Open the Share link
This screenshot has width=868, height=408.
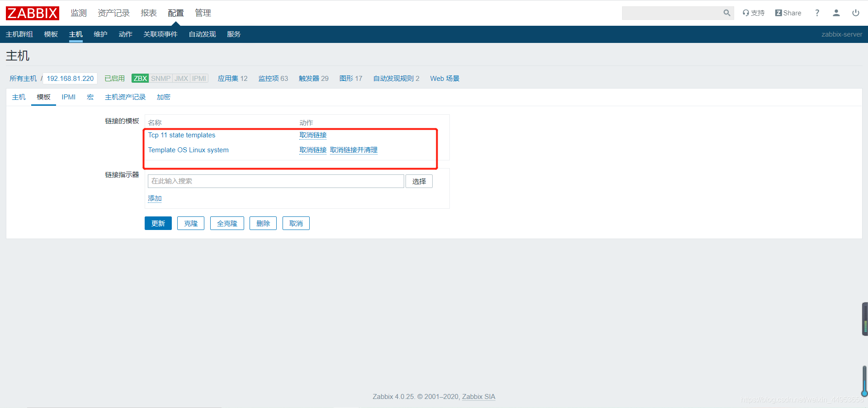tap(788, 13)
